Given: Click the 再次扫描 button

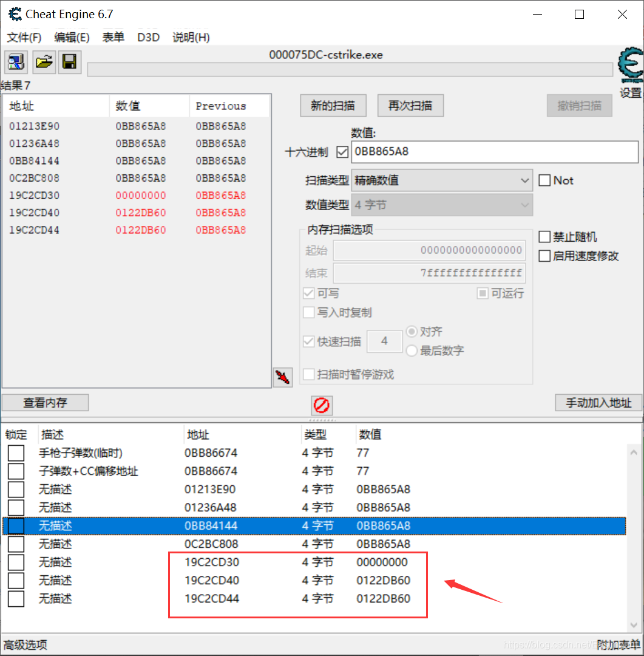Looking at the screenshot, I should [x=410, y=106].
